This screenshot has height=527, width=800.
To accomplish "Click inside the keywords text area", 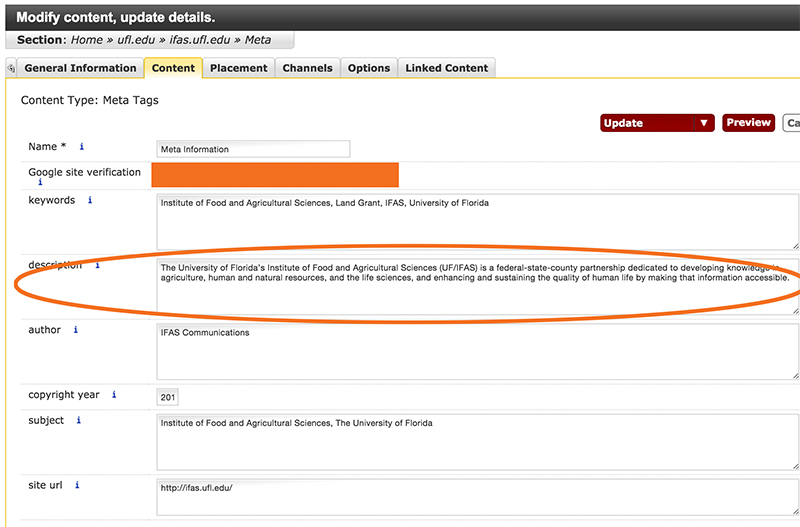I will pyautogui.click(x=476, y=221).
